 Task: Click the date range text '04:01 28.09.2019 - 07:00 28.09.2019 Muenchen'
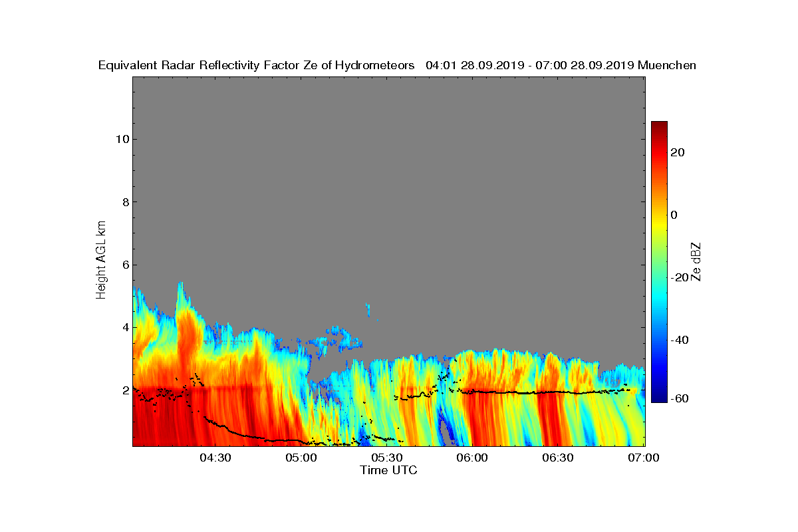pyautogui.click(x=561, y=65)
